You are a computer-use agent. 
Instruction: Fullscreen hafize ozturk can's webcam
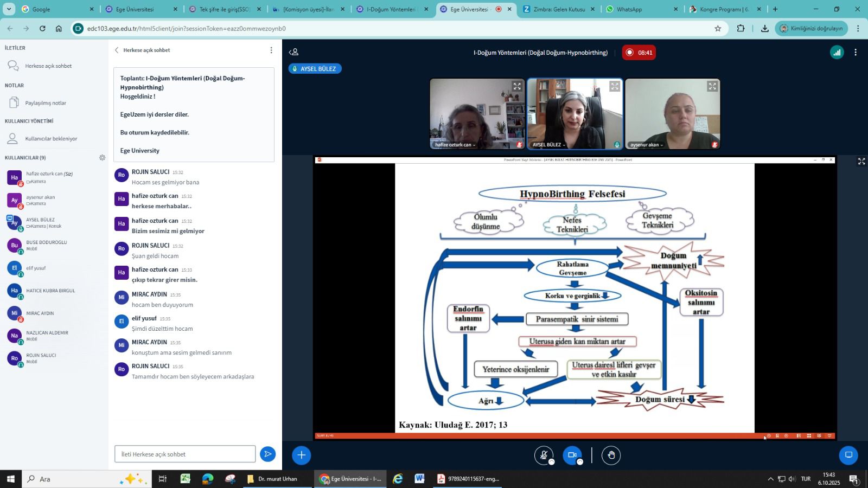click(x=517, y=86)
